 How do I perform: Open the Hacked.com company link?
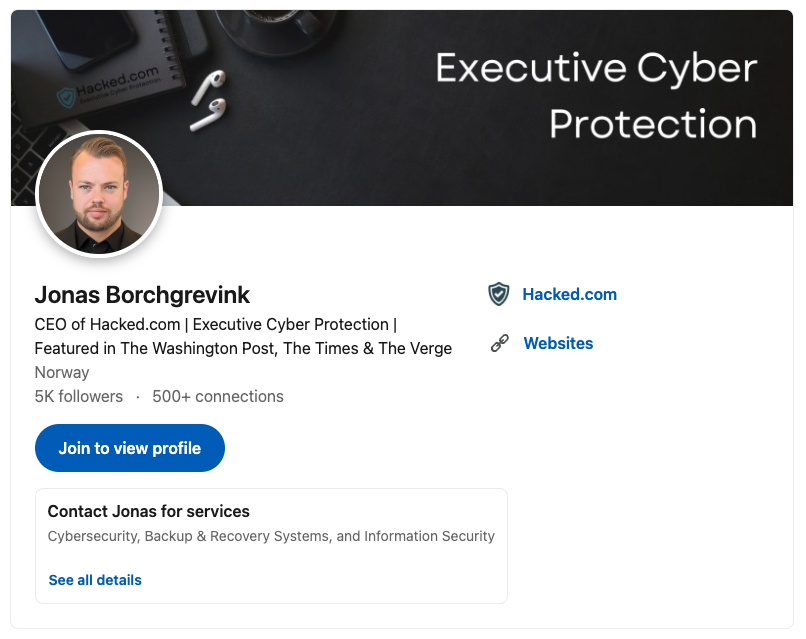[570, 295]
